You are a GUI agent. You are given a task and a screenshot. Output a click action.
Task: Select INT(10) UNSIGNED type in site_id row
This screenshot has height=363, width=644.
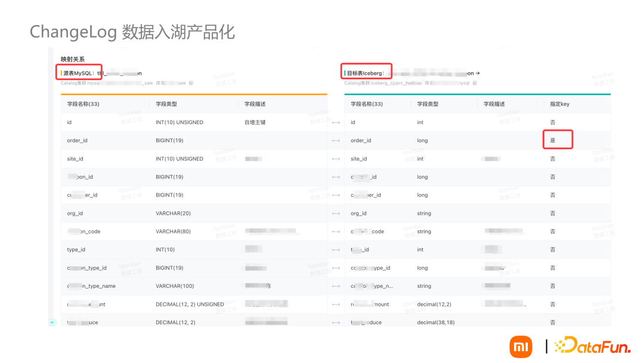click(x=179, y=159)
